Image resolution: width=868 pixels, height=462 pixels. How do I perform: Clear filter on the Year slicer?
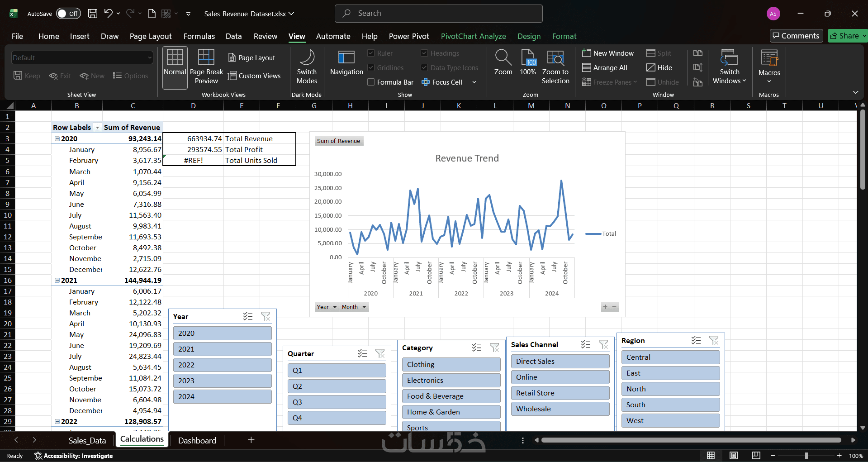pyautogui.click(x=266, y=316)
